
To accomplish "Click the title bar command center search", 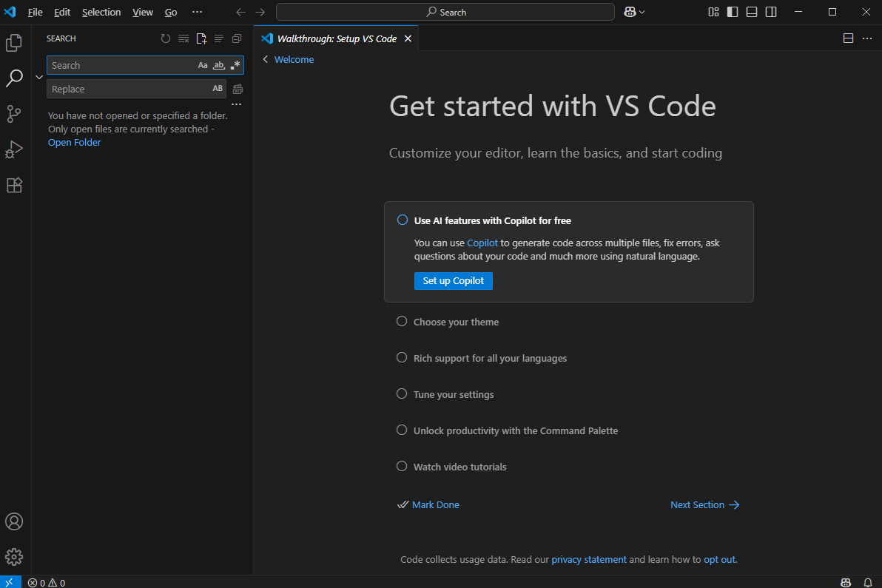I will pyautogui.click(x=445, y=12).
